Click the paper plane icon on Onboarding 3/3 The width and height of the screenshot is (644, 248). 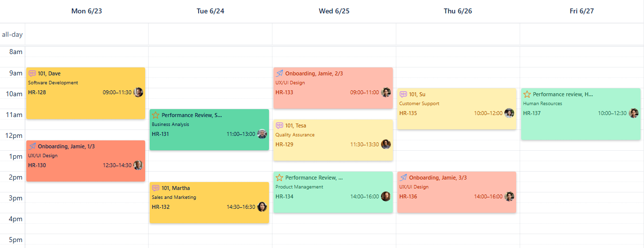tap(403, 178)
